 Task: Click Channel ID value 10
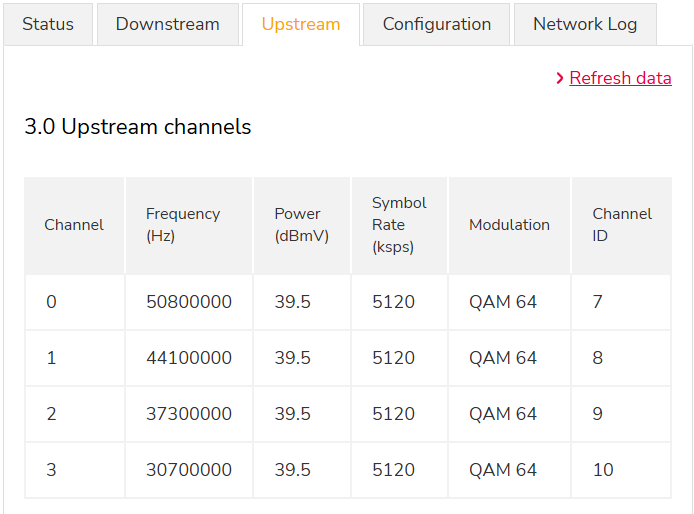tap(603, 470)
